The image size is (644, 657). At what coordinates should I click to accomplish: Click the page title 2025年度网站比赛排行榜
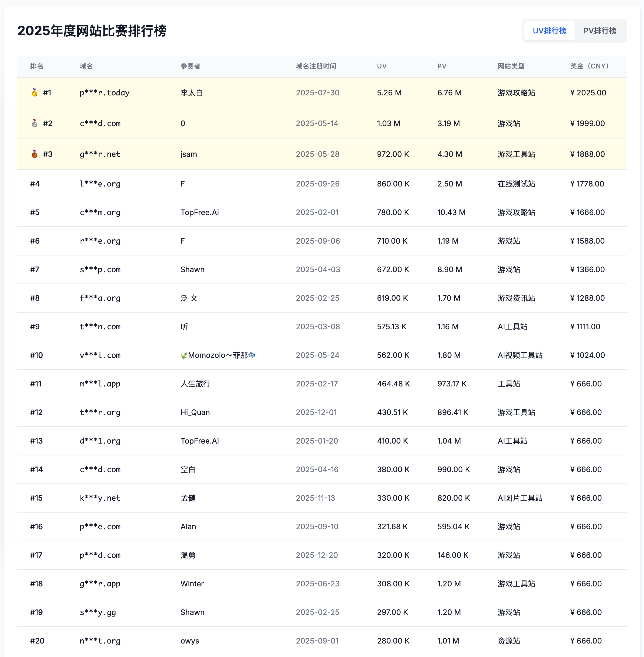pos(92,31)
